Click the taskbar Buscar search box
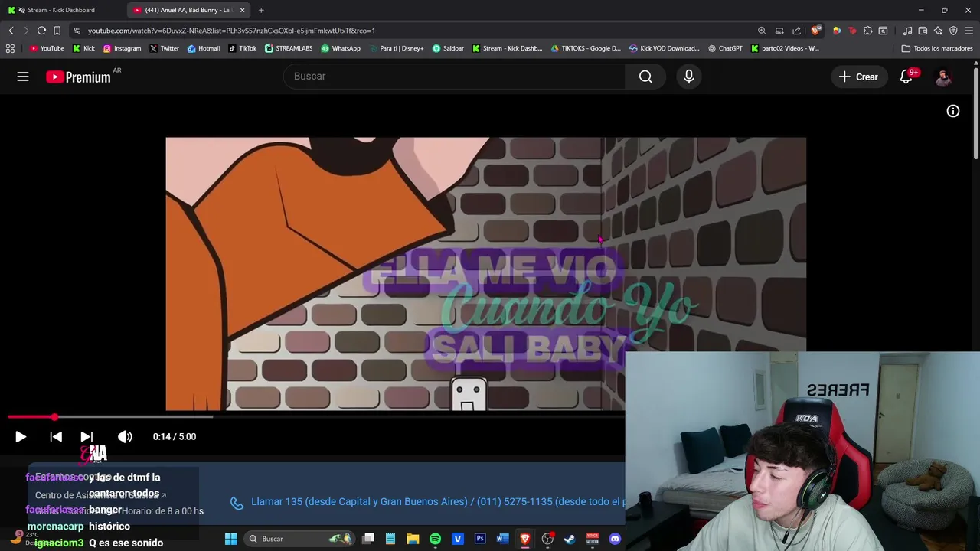 click(301, 539)
